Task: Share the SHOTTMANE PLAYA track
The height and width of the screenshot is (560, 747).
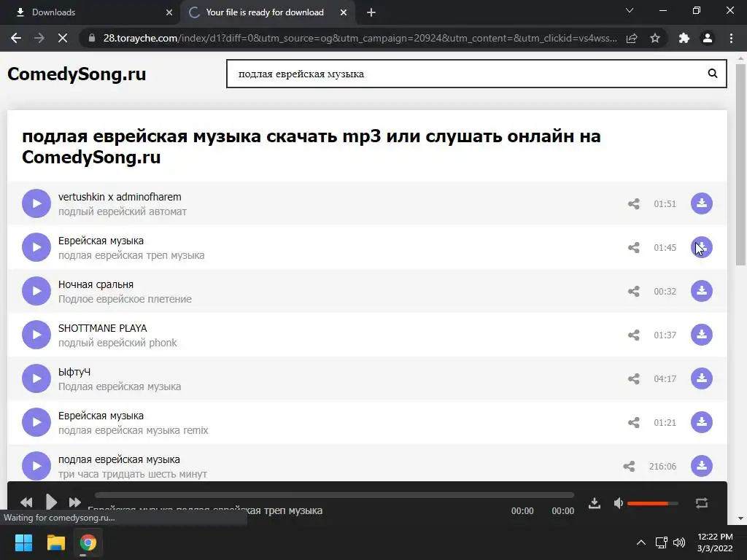Action: [634, 335]
